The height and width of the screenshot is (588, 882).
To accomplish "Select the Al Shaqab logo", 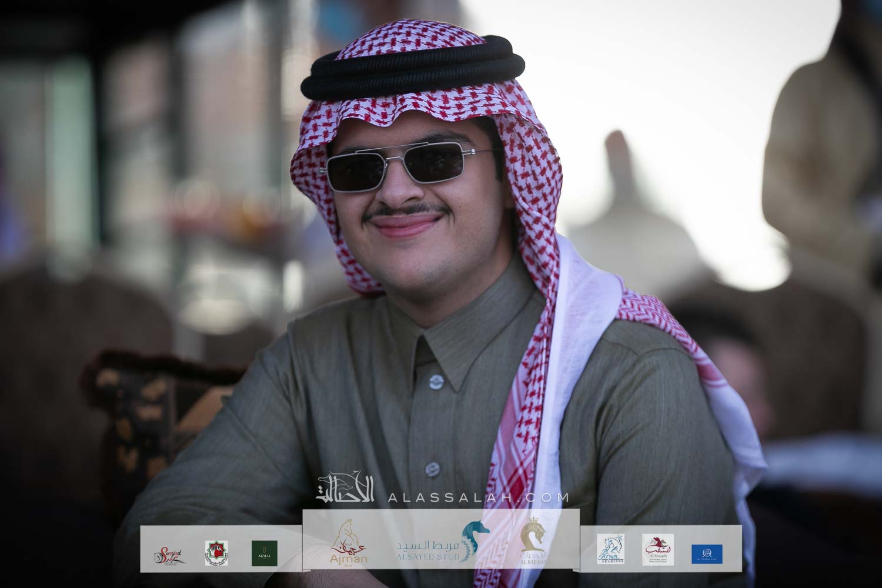I will 657,549.
